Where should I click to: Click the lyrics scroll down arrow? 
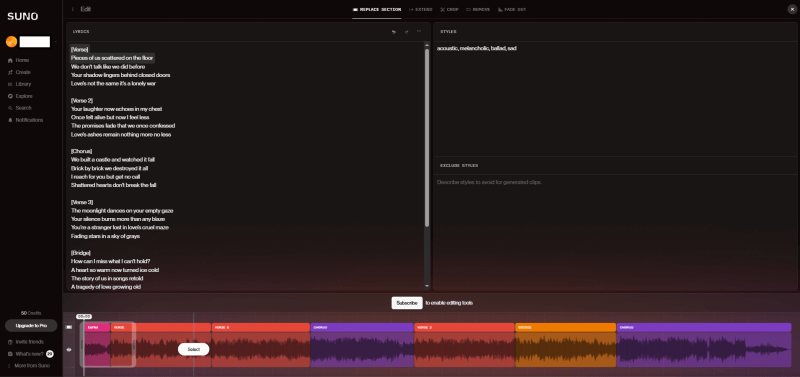click(427, 287)
